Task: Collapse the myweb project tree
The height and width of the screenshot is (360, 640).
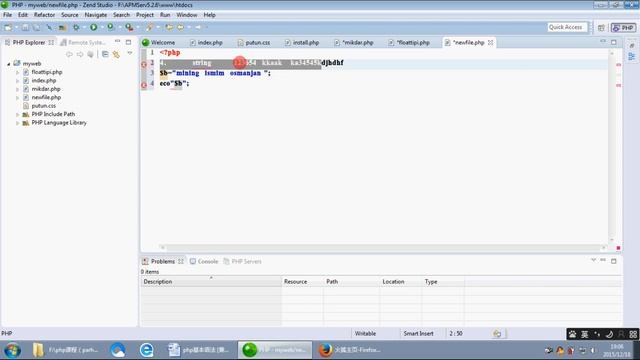Action: [x=8, y=64]
